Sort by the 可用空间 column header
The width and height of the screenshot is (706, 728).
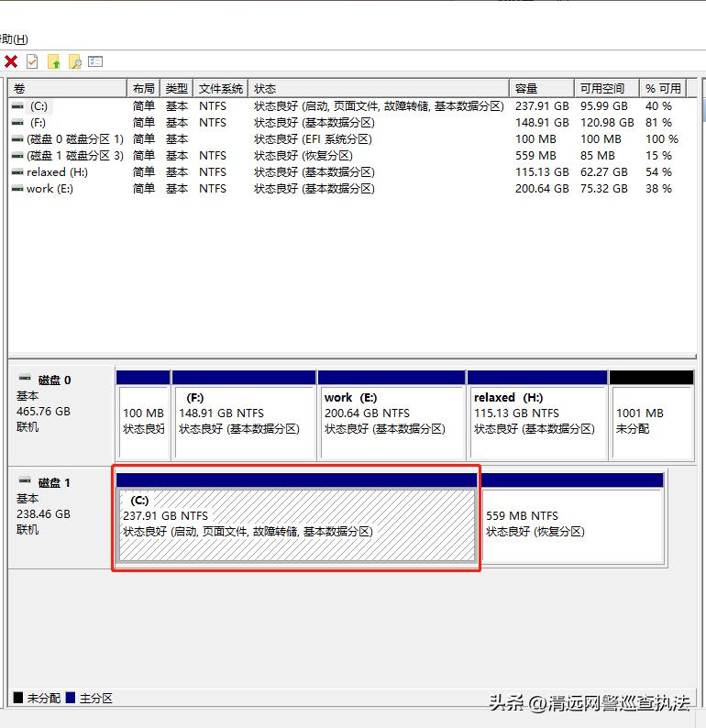pyautogui.click(x=607, y=88)
